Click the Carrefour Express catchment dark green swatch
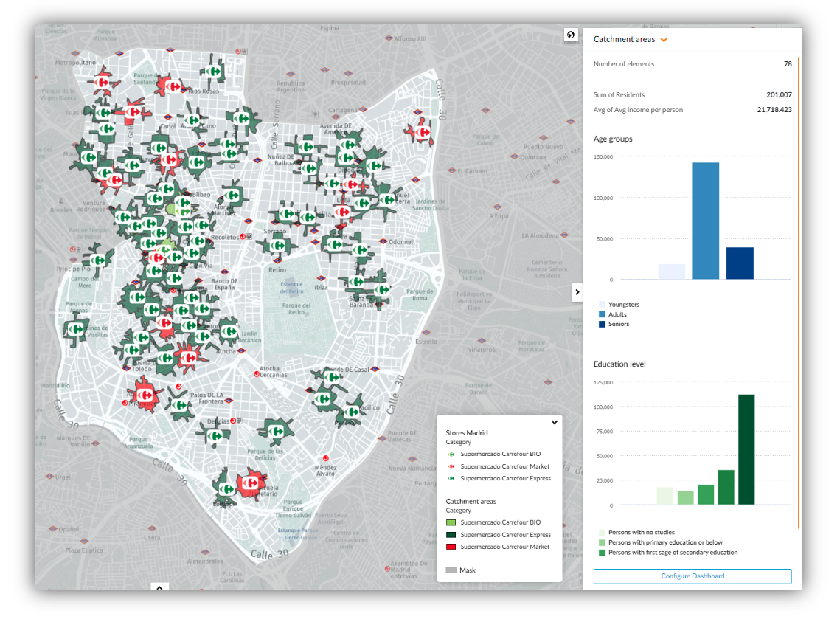This screenshot has width=840, height=622. (x=451, y=535)
